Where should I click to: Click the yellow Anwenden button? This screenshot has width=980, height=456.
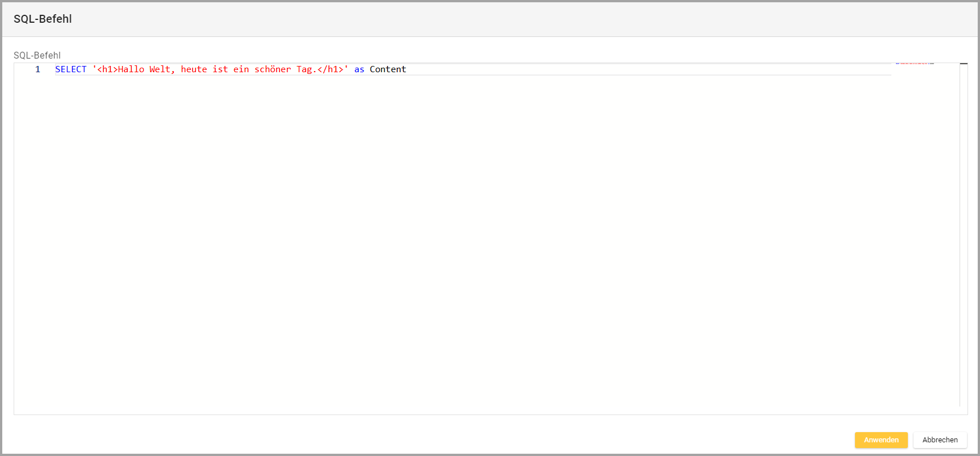881,440
